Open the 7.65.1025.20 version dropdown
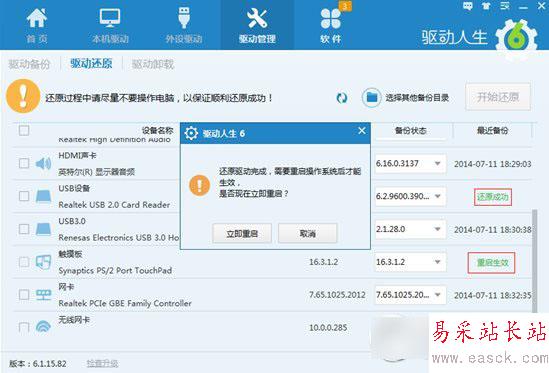 (x=410, y=295)
